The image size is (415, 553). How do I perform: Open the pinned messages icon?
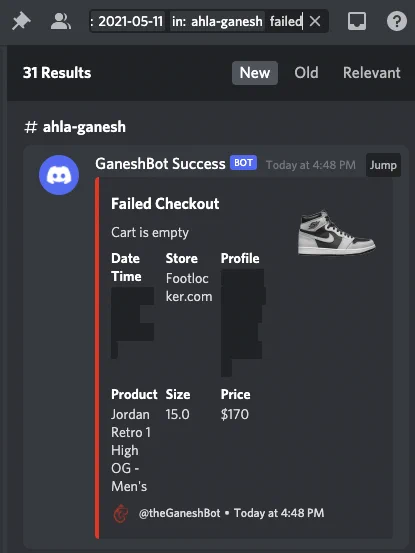pyautogui.click(x=21, y=22)
